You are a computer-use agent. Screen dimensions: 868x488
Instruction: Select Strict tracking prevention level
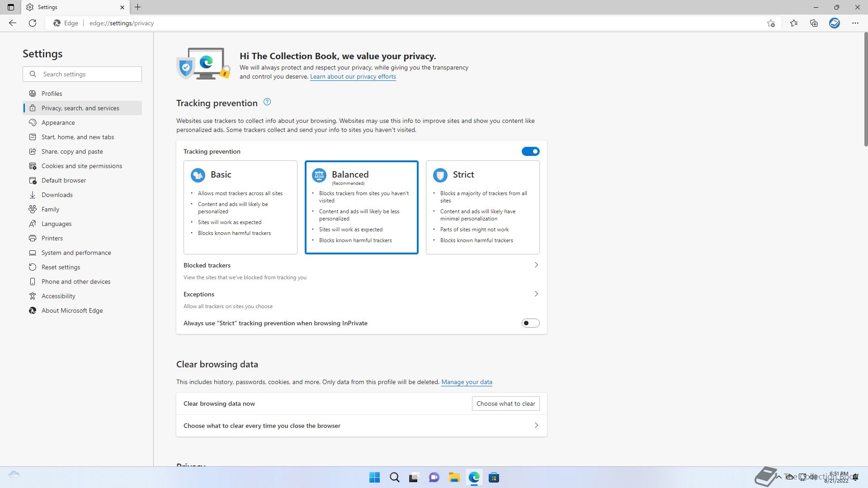point(483,207)
